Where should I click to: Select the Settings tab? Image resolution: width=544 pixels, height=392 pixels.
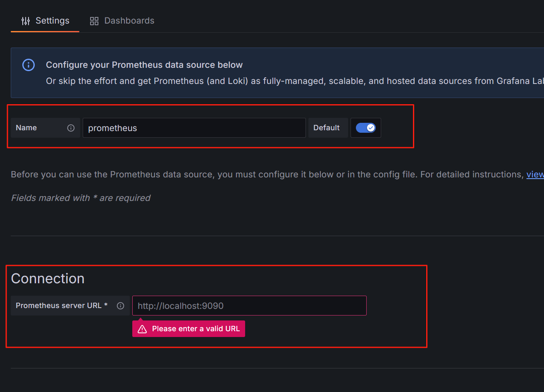point(45,21)
